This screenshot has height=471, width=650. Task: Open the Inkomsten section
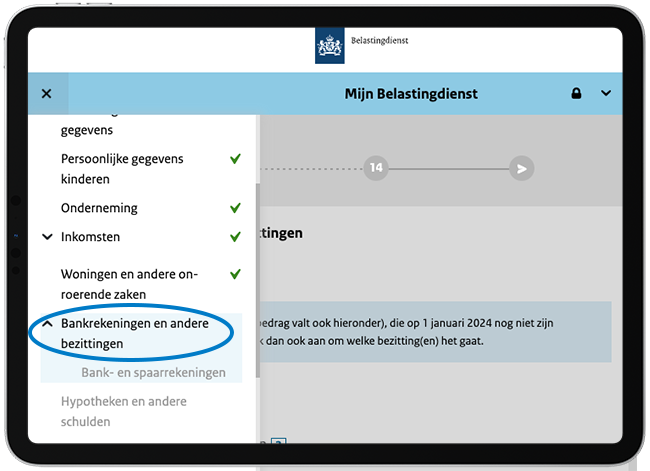tap(90, 237)
